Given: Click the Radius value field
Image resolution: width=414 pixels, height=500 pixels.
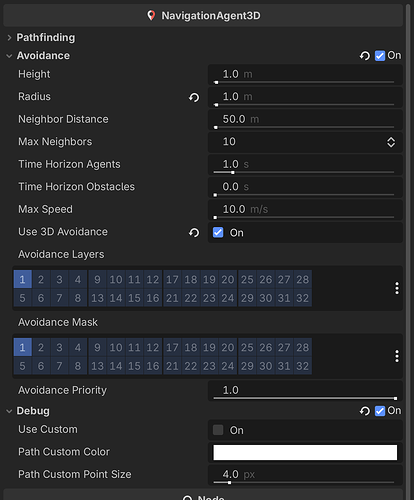Looking at the screenshot, I should pos(305,97).
